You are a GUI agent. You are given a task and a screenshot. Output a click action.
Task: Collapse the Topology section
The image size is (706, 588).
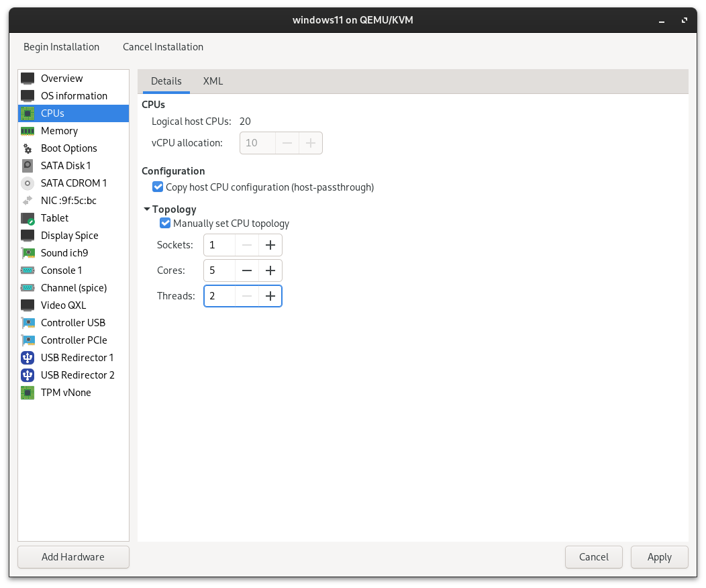tap(147, 209)
